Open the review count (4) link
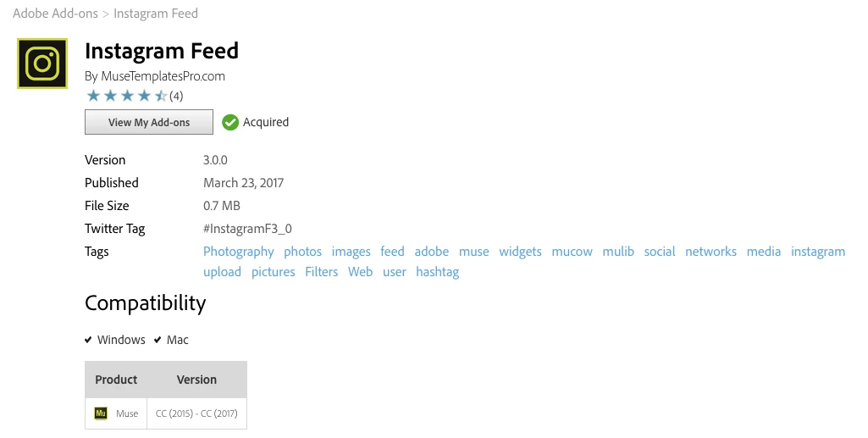 tap(176, 97)
